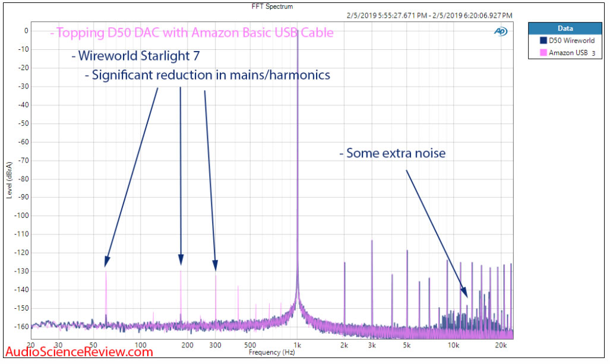Click the Topping D50 DAC pink annotation text
The width and height of the screenshot is (610, 364).
click(192, 33)
